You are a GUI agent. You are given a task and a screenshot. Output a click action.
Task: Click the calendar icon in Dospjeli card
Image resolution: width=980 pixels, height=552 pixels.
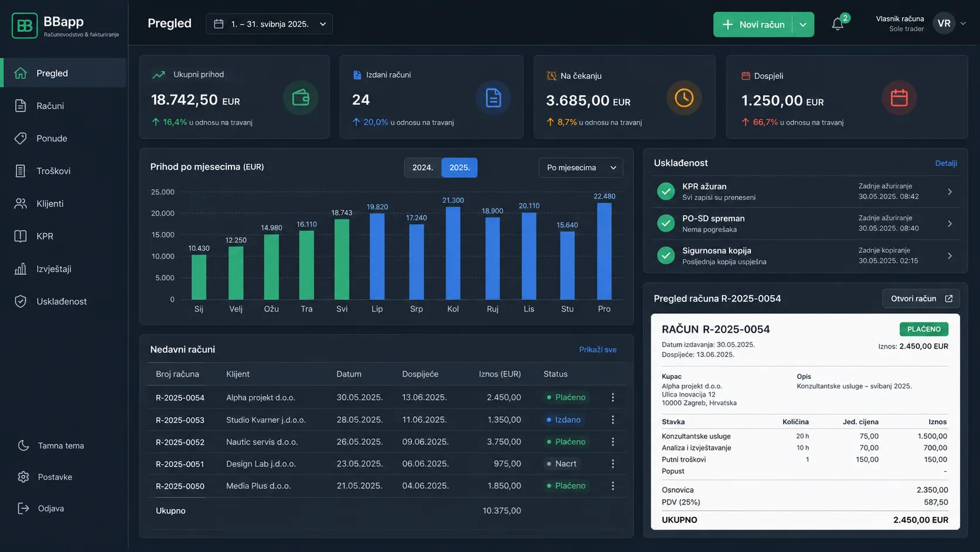point(899,98)
